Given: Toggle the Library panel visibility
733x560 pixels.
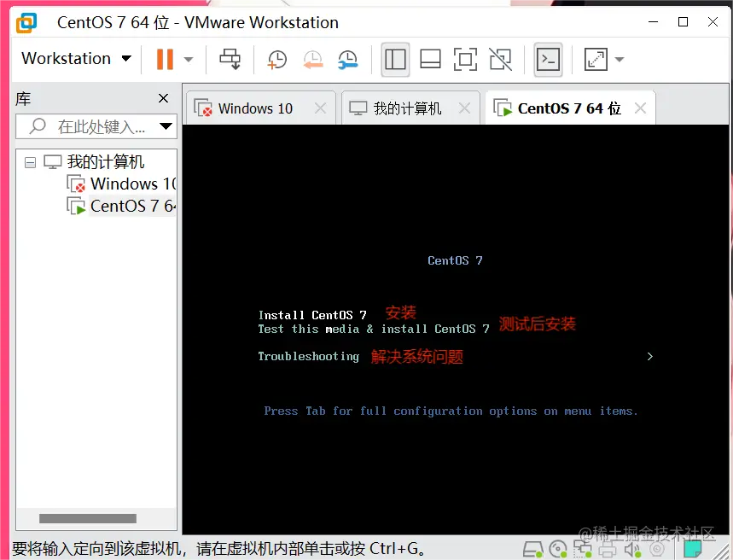Looking at the screenshot, I should (x=394, y=60).
